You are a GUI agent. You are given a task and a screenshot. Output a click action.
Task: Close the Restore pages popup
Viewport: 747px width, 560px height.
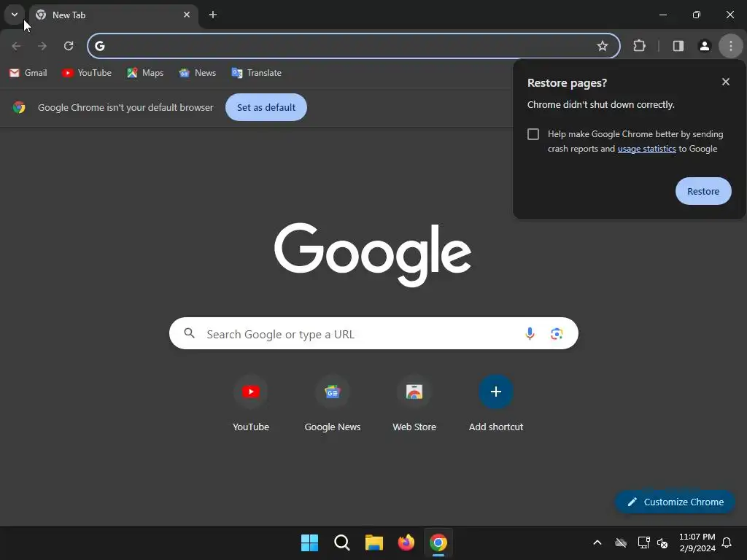[726, 82]
